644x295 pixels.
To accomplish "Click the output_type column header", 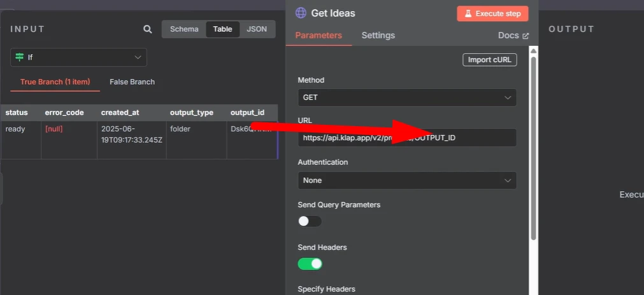I will (x=196, y=113).
